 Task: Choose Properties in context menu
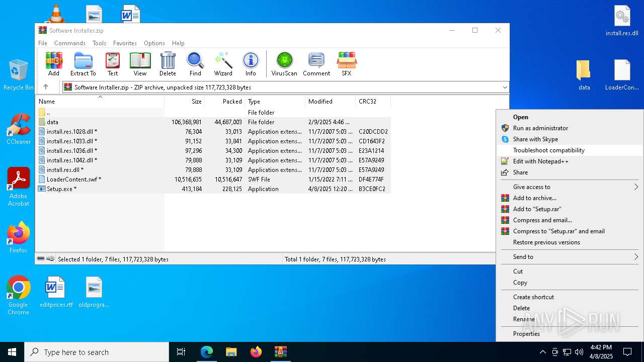[570, 333]
